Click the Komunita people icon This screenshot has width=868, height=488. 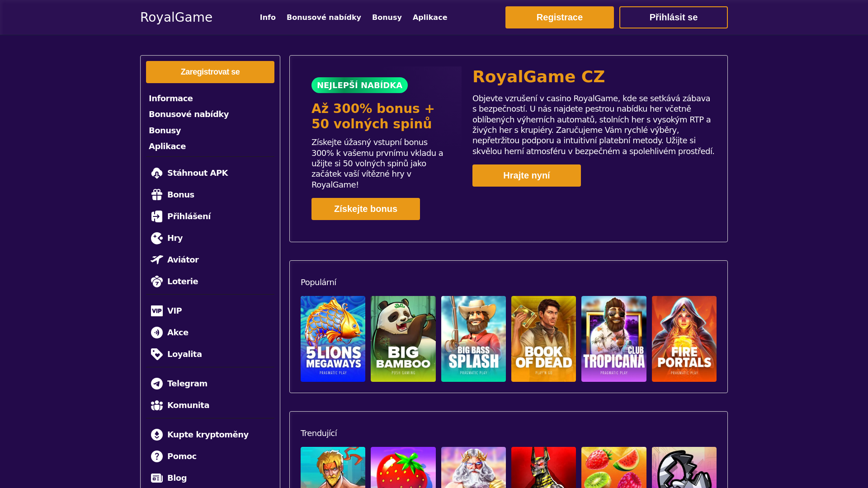157,405
